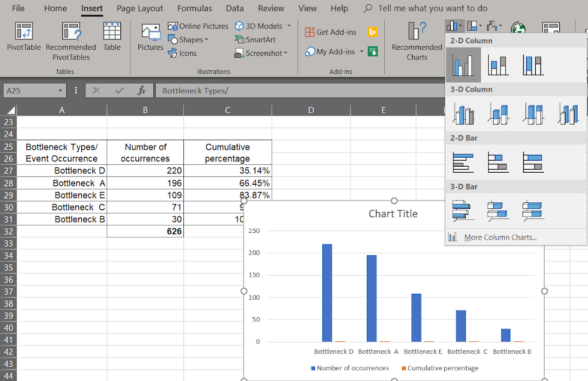
Task: Select cell B32 containing the total 626
Action: [x=145, y=231]
